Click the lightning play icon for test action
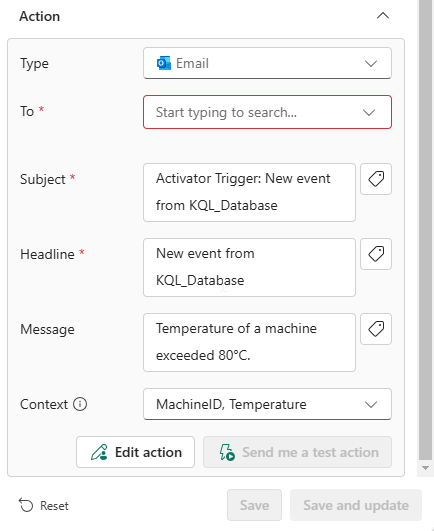Image resolution: width=434 pixels, height=531 pixels. click(227, 452)
